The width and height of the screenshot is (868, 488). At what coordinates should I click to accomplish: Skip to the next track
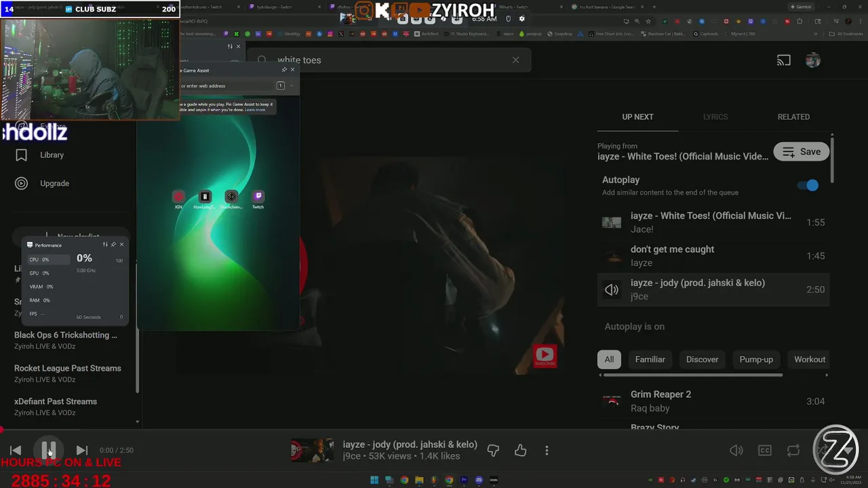click(x=82, y=450)
